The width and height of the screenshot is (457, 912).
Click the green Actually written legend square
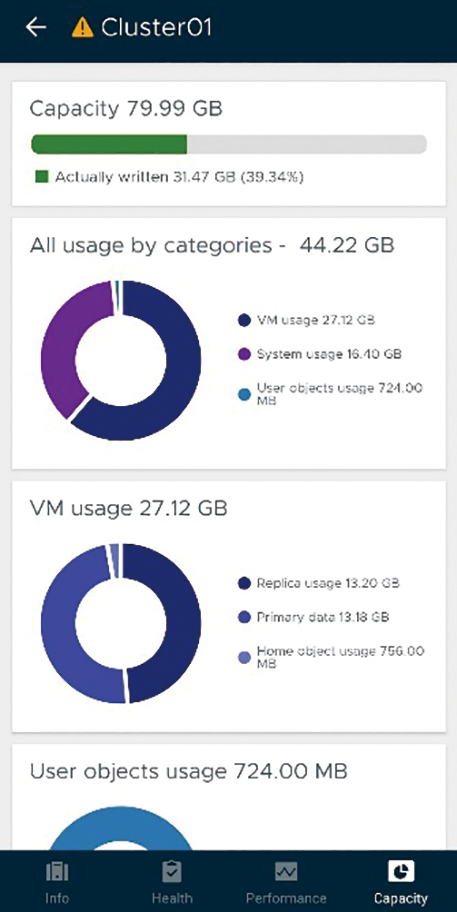tap(41, 177)
